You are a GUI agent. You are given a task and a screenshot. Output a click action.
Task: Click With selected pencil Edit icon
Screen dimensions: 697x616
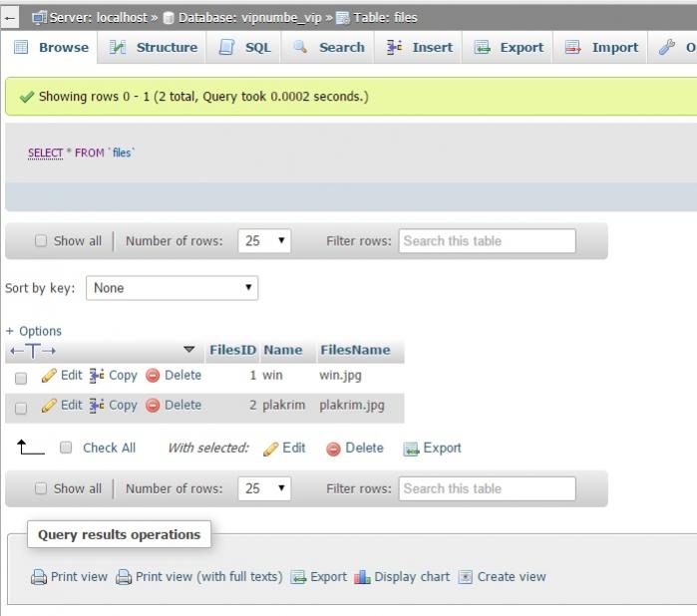click(270, 449)
